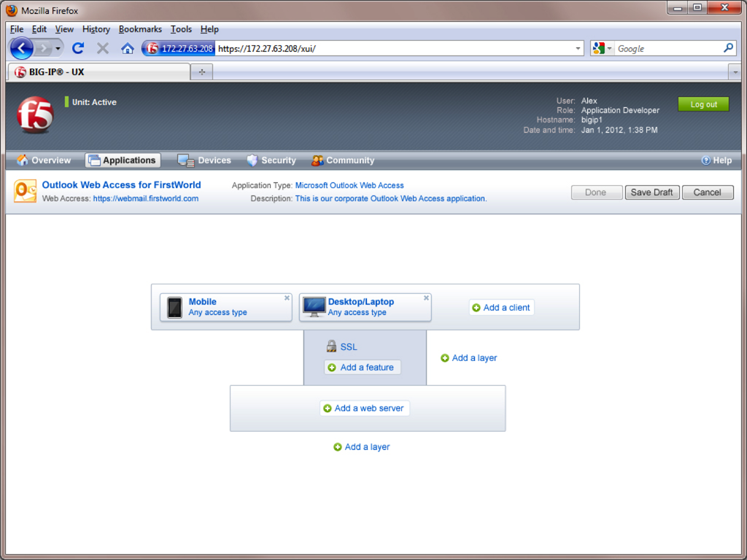Image resolution: width=747 pixels, height=560 pixels.
Task: Open the Google search engine selector
Action: (x=602, y=49)
